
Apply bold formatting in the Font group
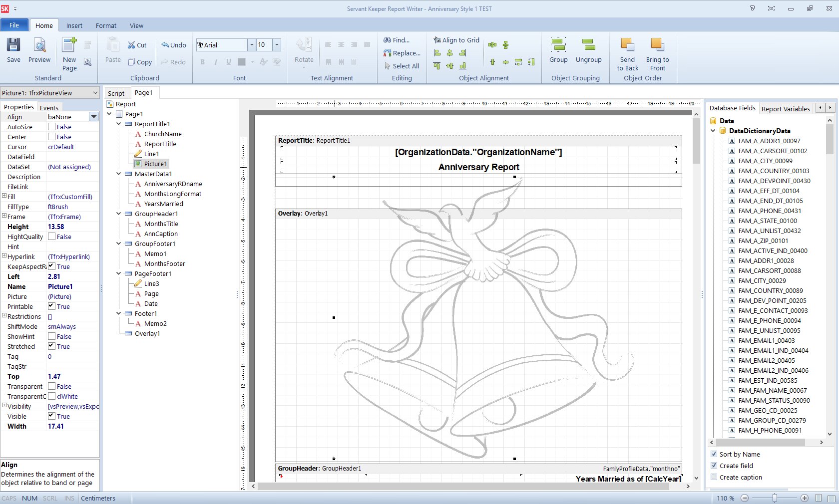202,62
